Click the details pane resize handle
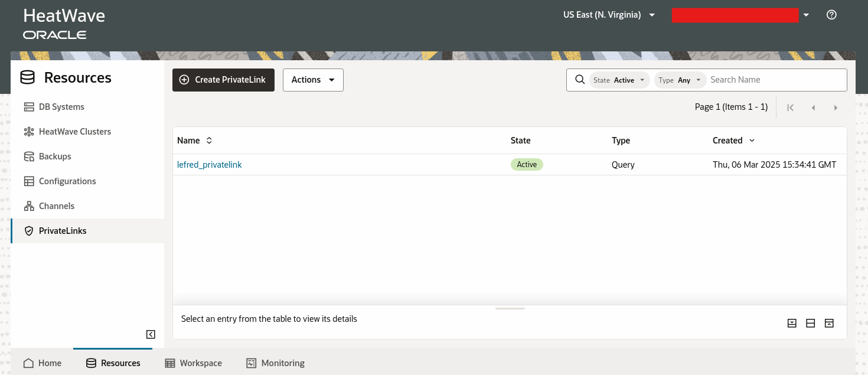 click(510, 308)
